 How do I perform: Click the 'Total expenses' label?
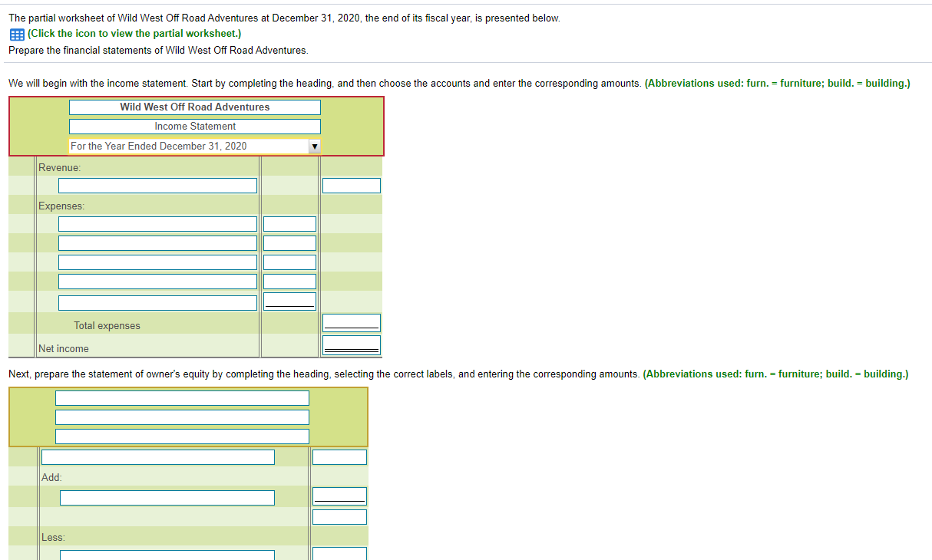(107, 326)
